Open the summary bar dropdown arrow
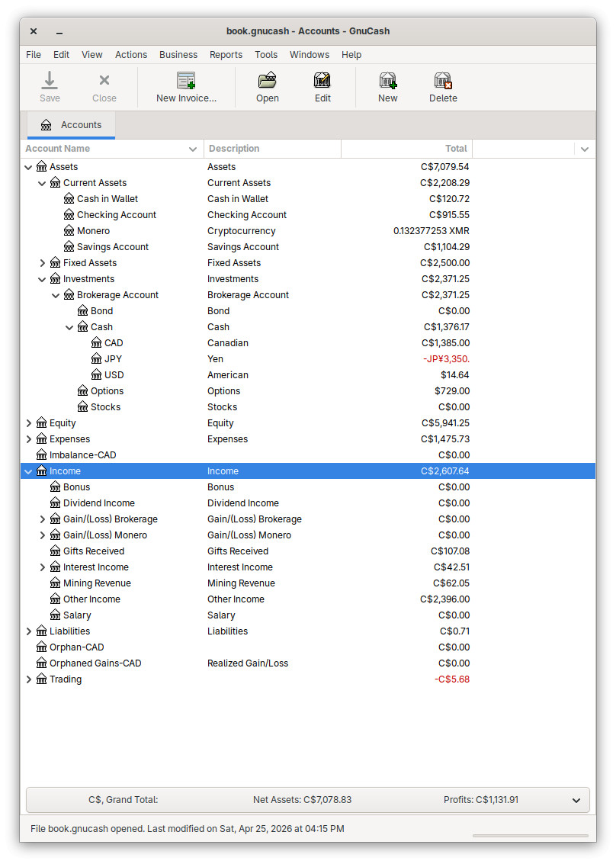 576,801
